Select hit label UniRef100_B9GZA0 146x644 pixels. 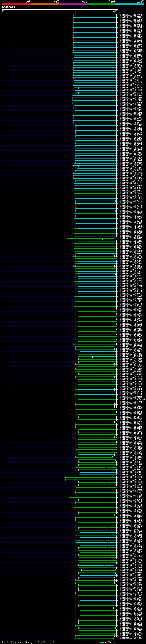tap(131, 296)
